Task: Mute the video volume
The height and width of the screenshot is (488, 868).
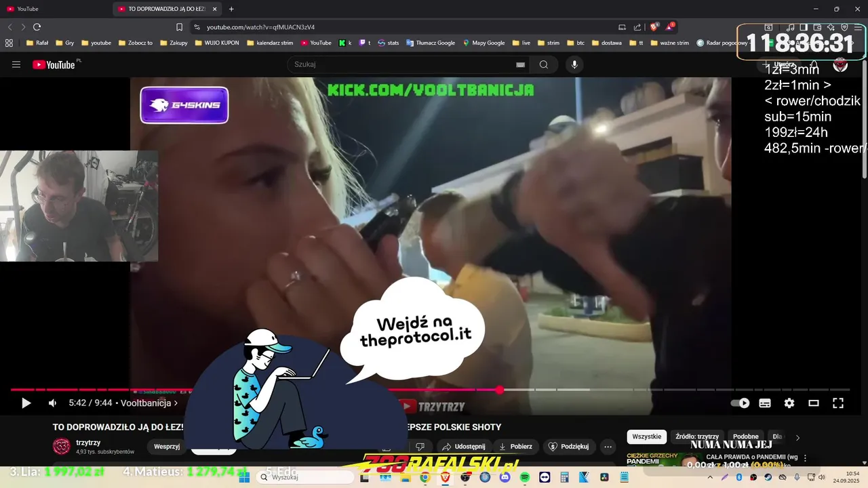Action: point(53,403)
